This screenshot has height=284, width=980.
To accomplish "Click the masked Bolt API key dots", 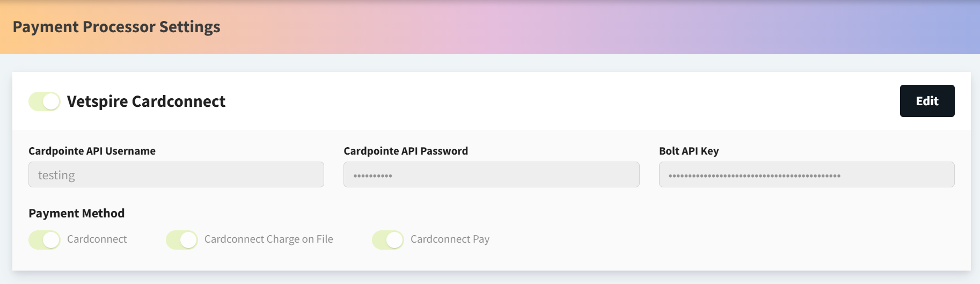I will pyautogui.click(x=754, y=176).
